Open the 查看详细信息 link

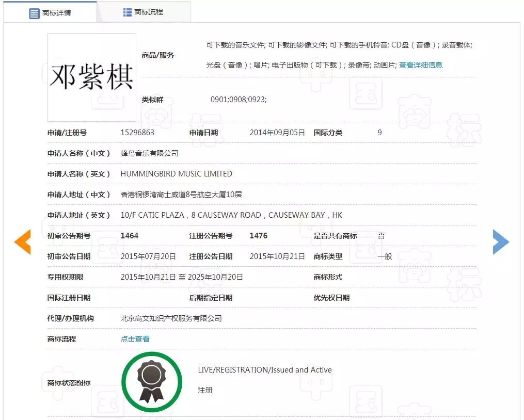point(420,65)
